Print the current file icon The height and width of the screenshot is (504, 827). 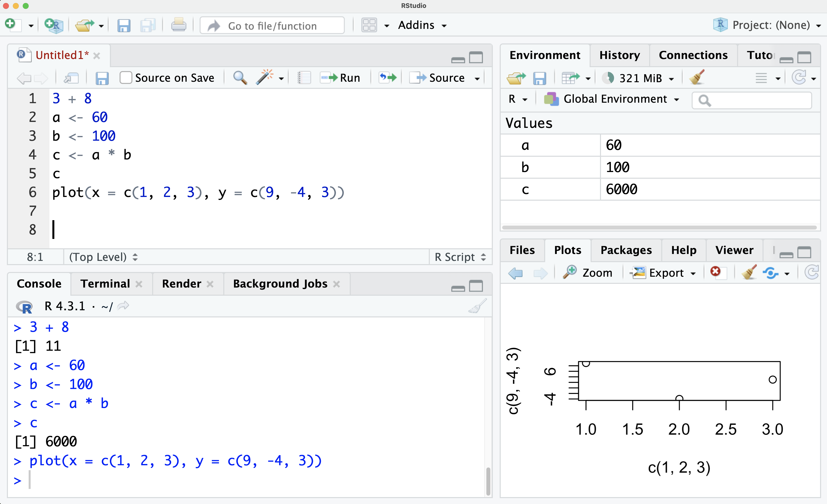[x=179, y=25]
